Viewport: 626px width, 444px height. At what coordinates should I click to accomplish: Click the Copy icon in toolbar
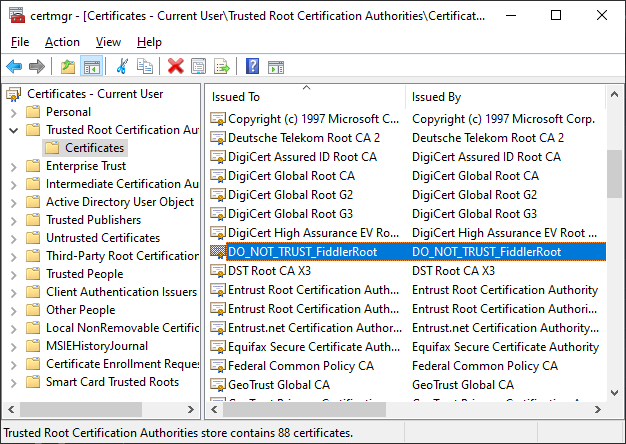click(145, 67)
